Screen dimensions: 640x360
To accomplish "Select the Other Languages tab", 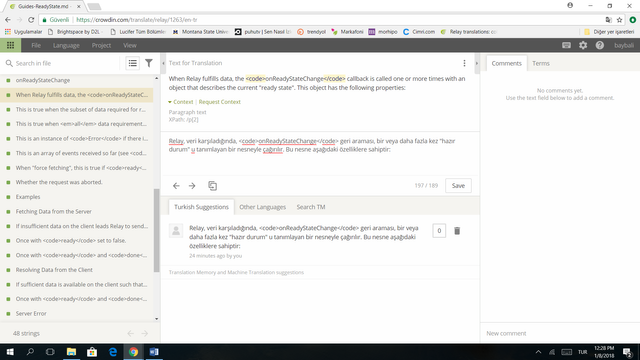I will click(x=262, y=207).
